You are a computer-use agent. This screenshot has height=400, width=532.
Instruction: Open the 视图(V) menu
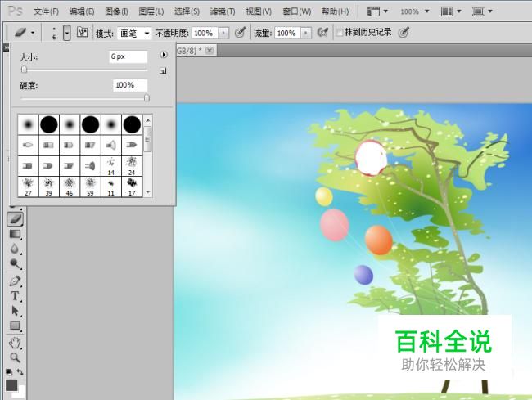coord(259,11)
